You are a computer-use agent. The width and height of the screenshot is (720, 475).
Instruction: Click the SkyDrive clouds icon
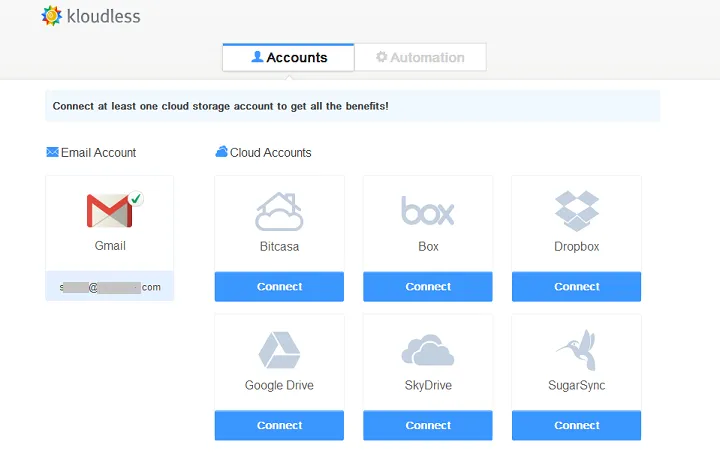(428, 350)
